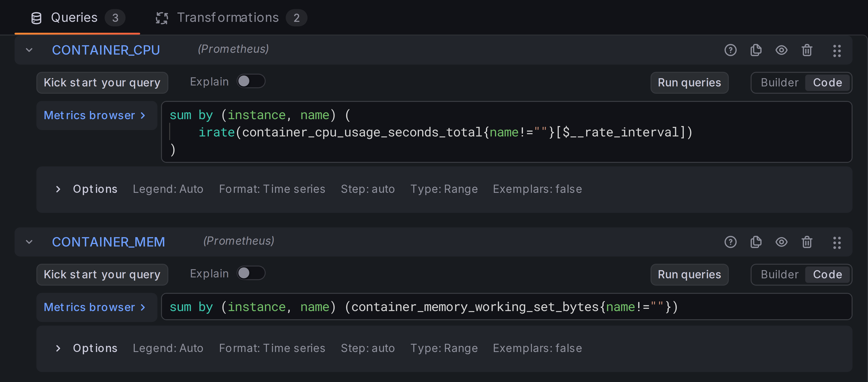Switch CONTAINER_CPU editor to Builder mode
This screenshot has width=868, height=382.
[x=779, y=83]
